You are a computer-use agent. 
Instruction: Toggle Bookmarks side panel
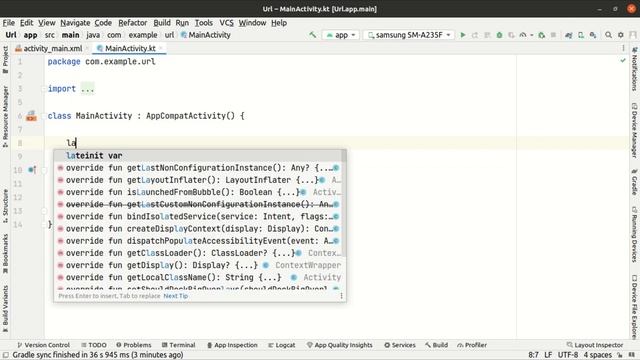coord(5,253)
